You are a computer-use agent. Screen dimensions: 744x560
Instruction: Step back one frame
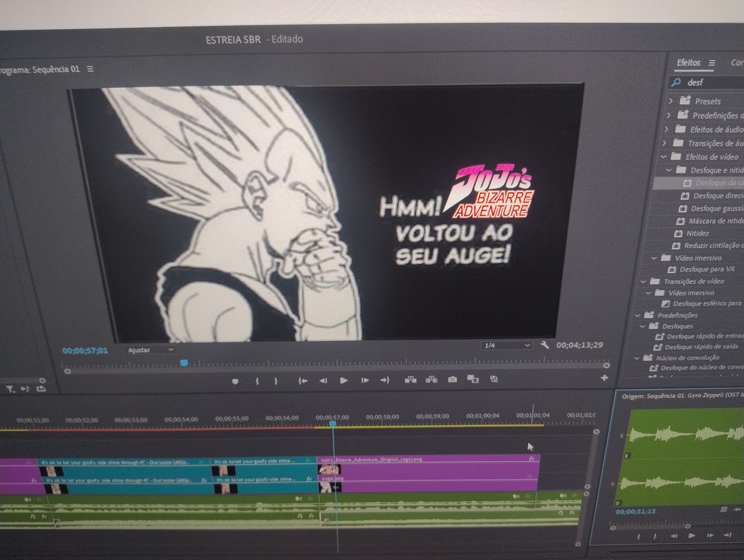(x=323, y=380)
